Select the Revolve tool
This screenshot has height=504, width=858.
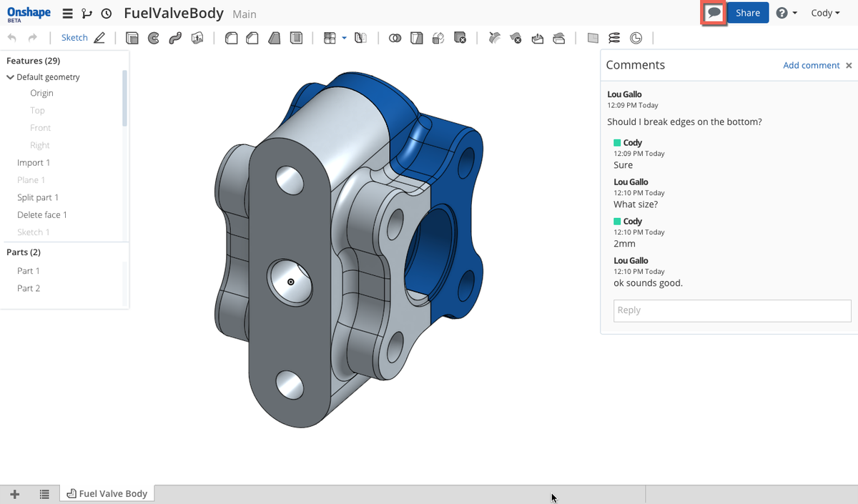pyautogui.click(x=154, y=38)
